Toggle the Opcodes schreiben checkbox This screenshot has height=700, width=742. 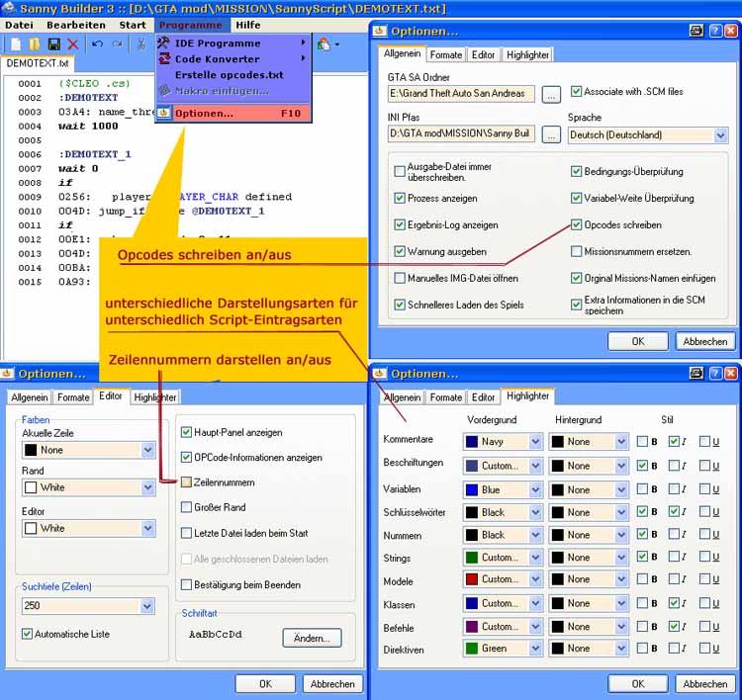576,224
